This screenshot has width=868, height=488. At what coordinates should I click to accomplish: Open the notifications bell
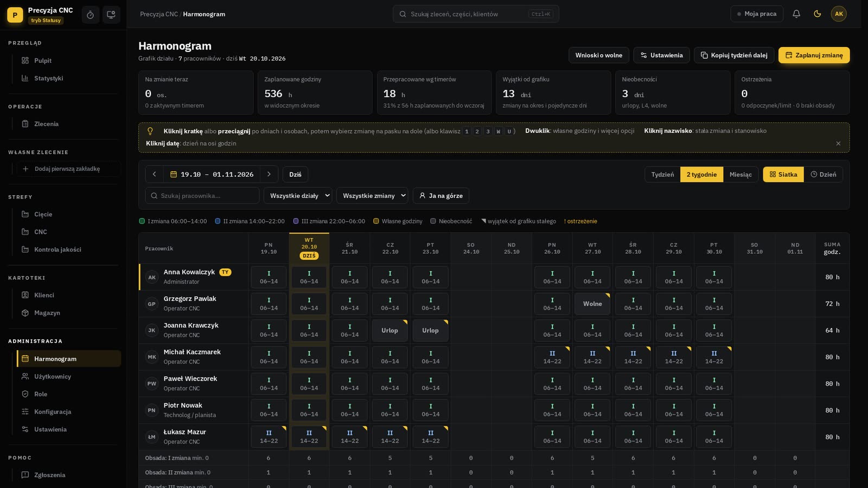coord(796,14)
